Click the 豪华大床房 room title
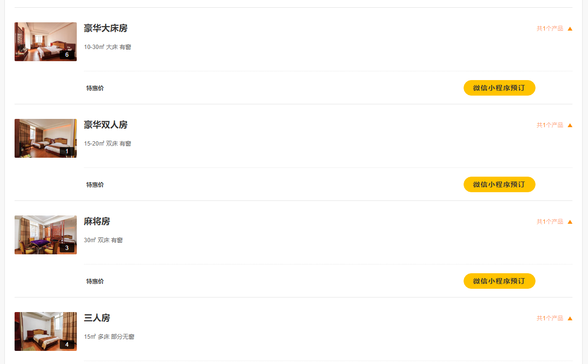 click(105, 28)
